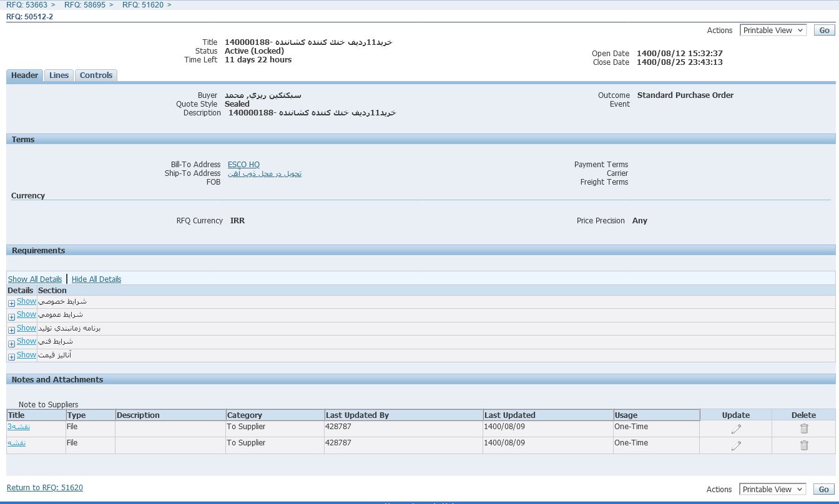Click the RFQ Currency value IRR
The height and width of the screenshot is (504, 839).
click(237, 221)
